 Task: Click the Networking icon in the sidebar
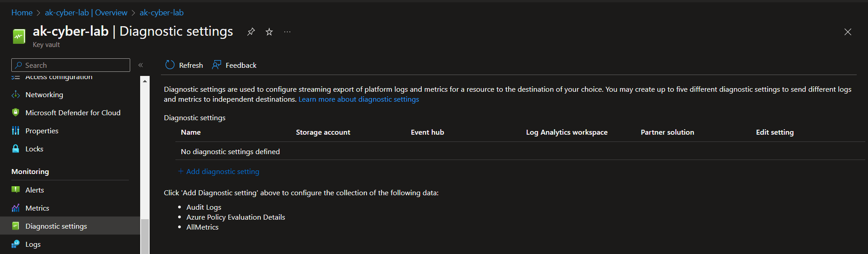pos(16,94)
